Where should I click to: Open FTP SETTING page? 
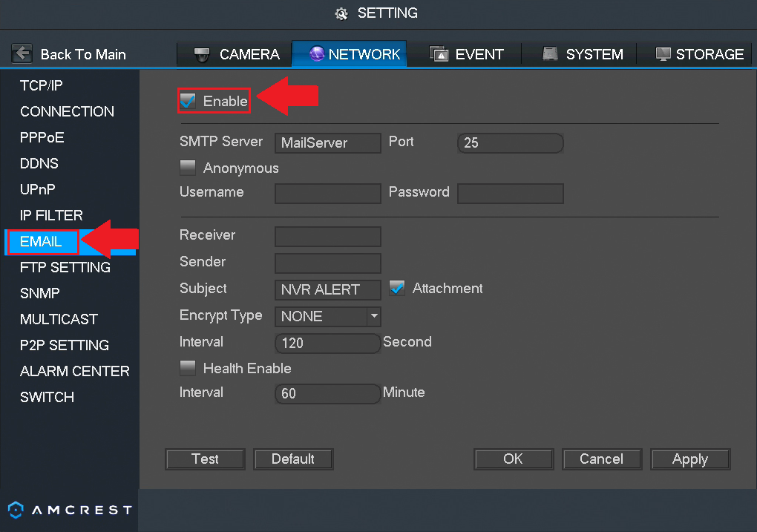point(65,267)
